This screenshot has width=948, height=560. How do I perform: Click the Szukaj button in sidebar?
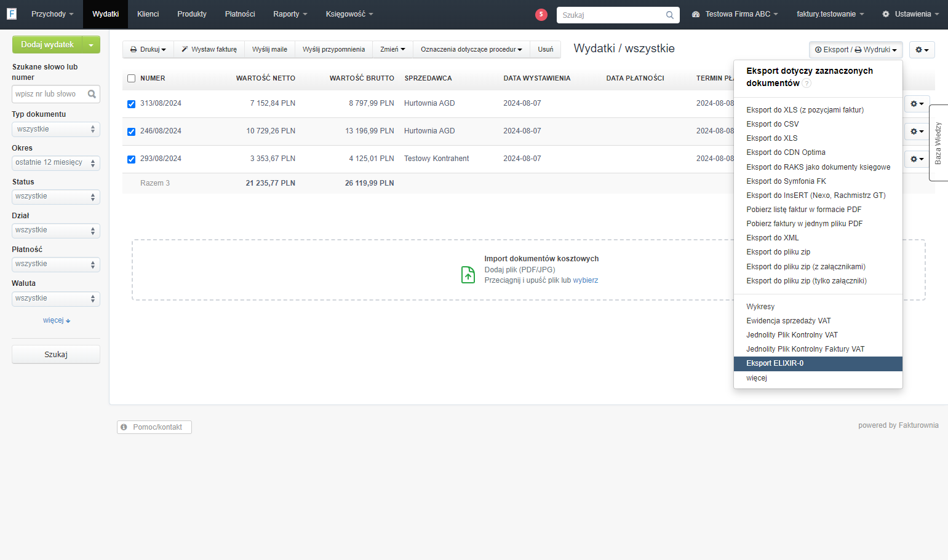(56, 355)
